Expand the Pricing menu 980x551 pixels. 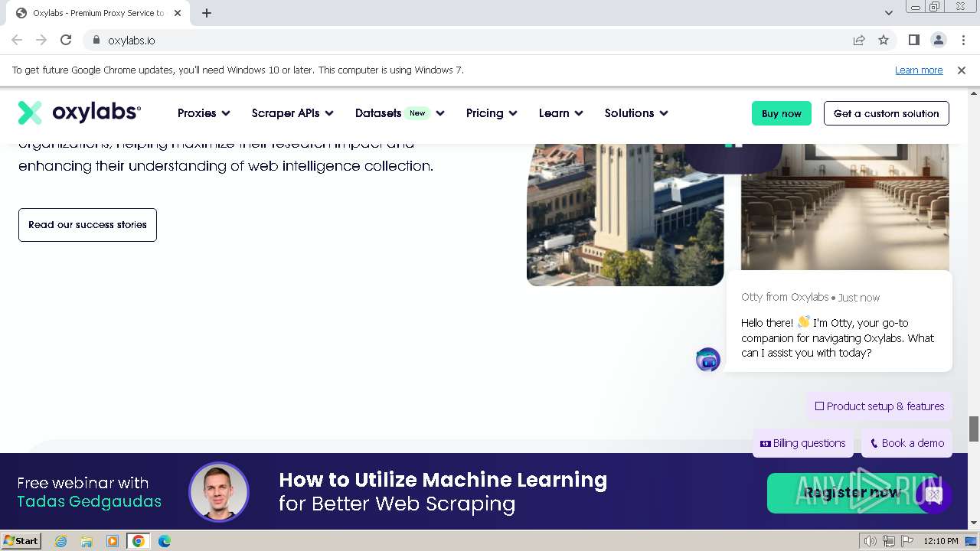click(x=492, y=113)
